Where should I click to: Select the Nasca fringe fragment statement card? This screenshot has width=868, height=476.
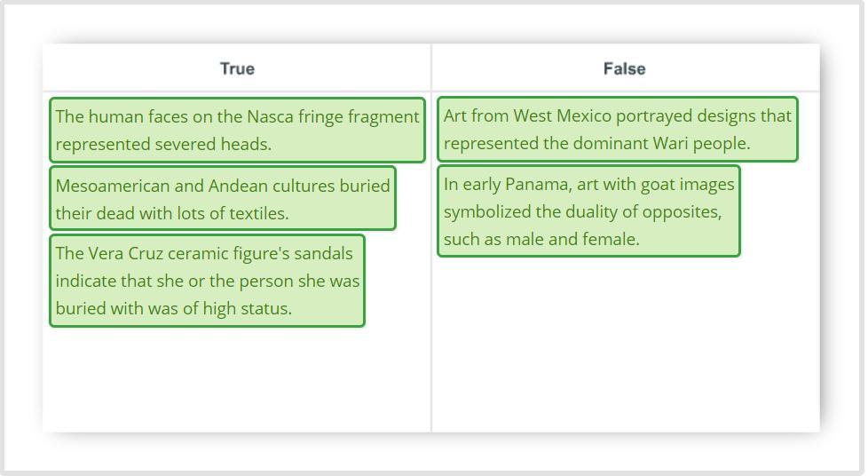pos(237,130)
